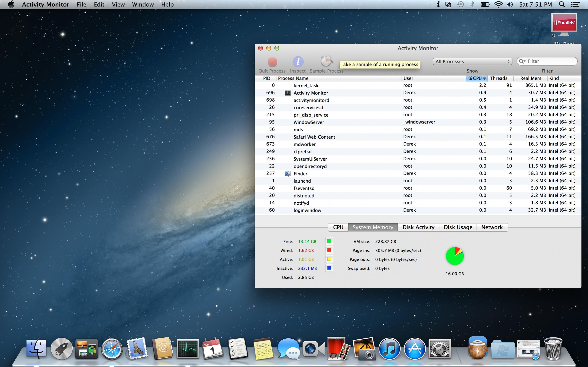
Task: Click Activity Monitor icon in the Dock
Action: [x=187, y=349]
